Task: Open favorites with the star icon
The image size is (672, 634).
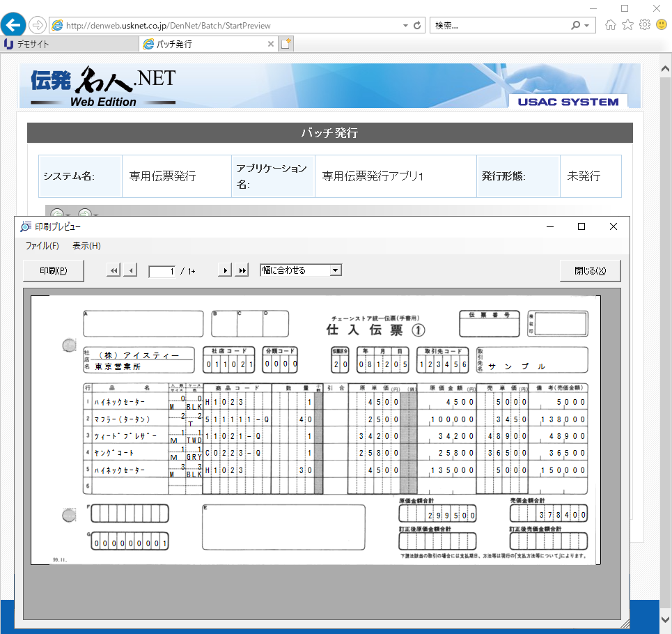Action: (x=628, y=25)
